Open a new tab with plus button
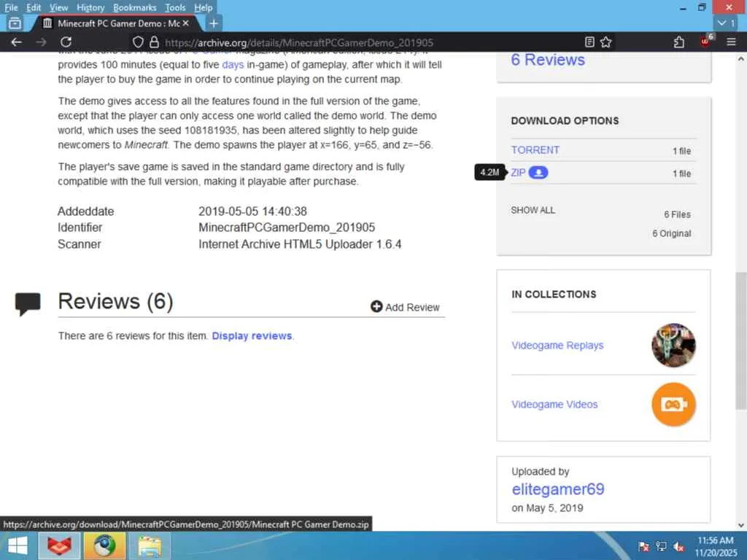Image resolution: width=747 pixels, height=560 pixels. point(214,23)
